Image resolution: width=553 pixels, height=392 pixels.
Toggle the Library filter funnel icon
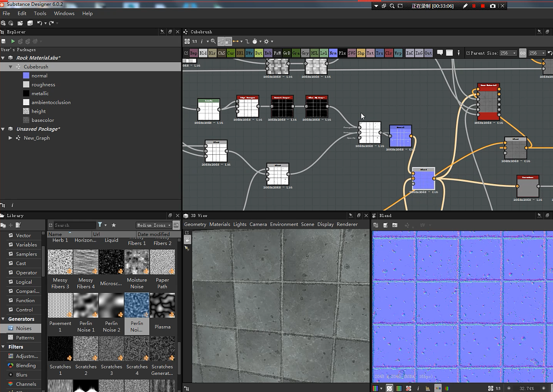(x=100, y=225)
